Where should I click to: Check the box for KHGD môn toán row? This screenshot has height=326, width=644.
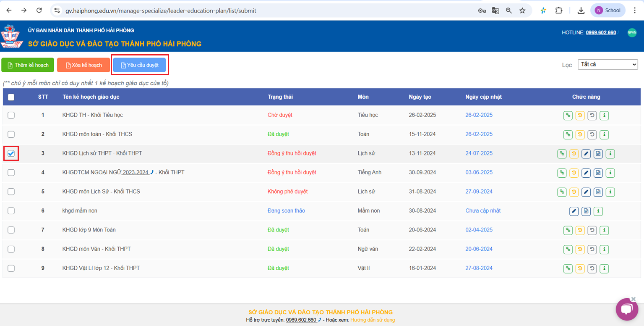[11, 134]
